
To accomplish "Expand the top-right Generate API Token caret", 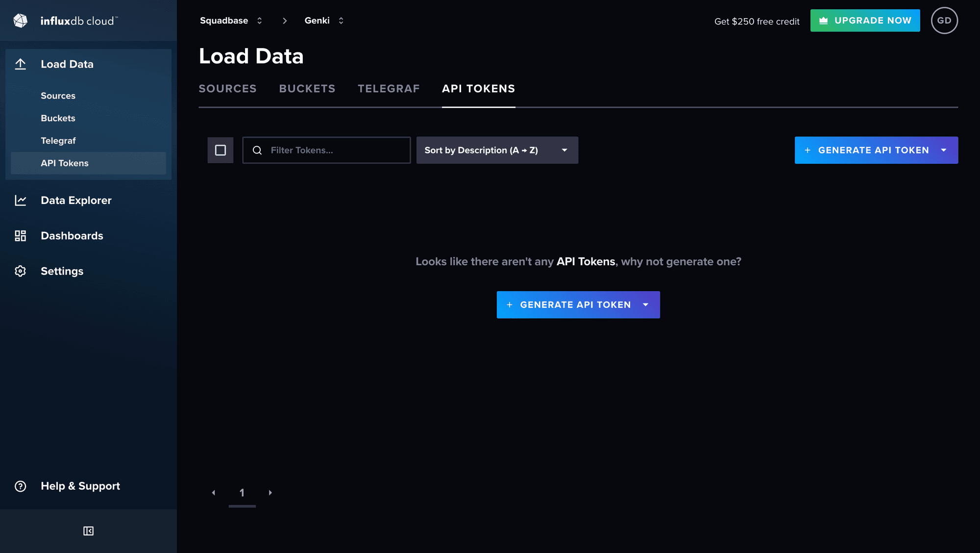I will pos(944,150).
